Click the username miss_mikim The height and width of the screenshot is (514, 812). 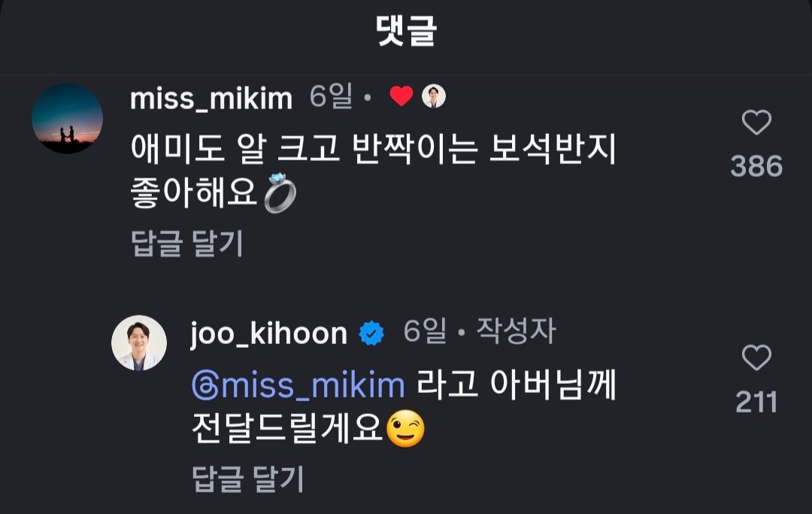212,96
